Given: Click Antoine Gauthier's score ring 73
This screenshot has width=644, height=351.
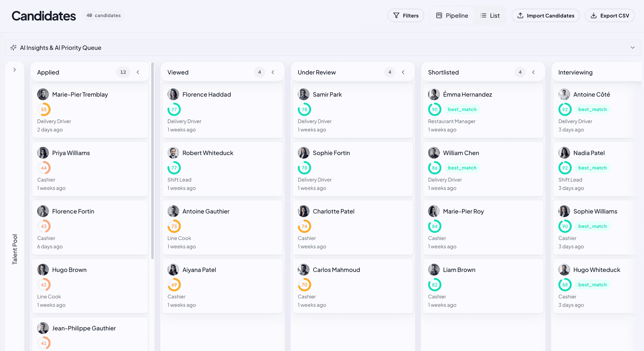Looking at the screenshot, I should pyautogui.click(x=174, y=226).
